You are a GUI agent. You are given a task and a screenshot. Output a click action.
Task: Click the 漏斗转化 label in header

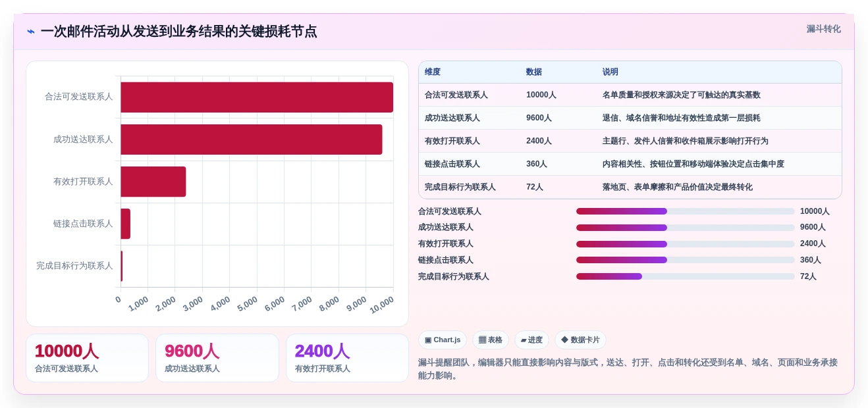(x=823, y=29)
